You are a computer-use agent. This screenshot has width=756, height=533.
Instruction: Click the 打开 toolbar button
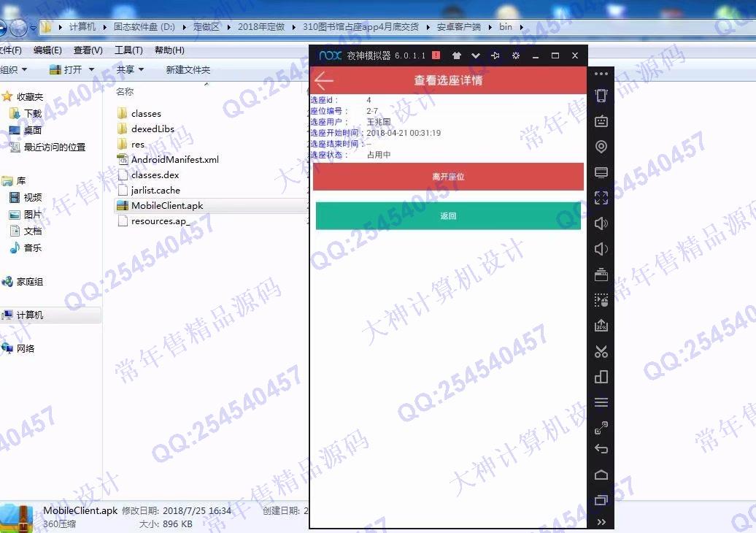66,70
